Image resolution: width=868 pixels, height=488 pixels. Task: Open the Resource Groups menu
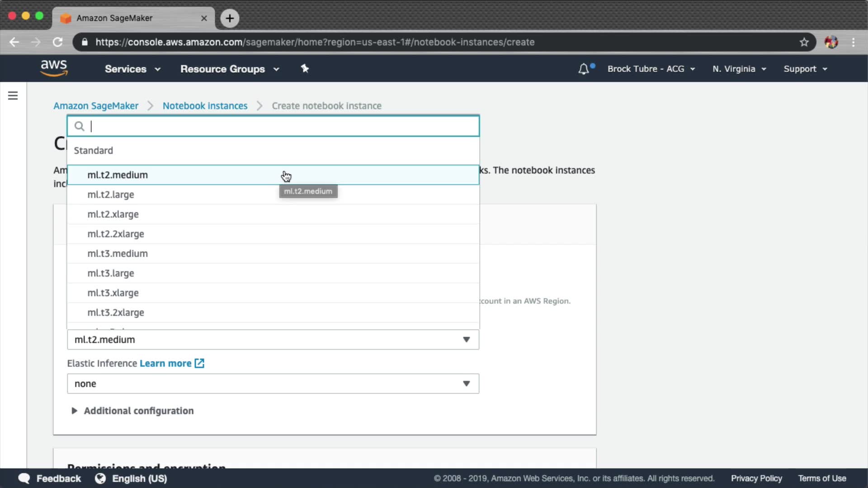230,69
